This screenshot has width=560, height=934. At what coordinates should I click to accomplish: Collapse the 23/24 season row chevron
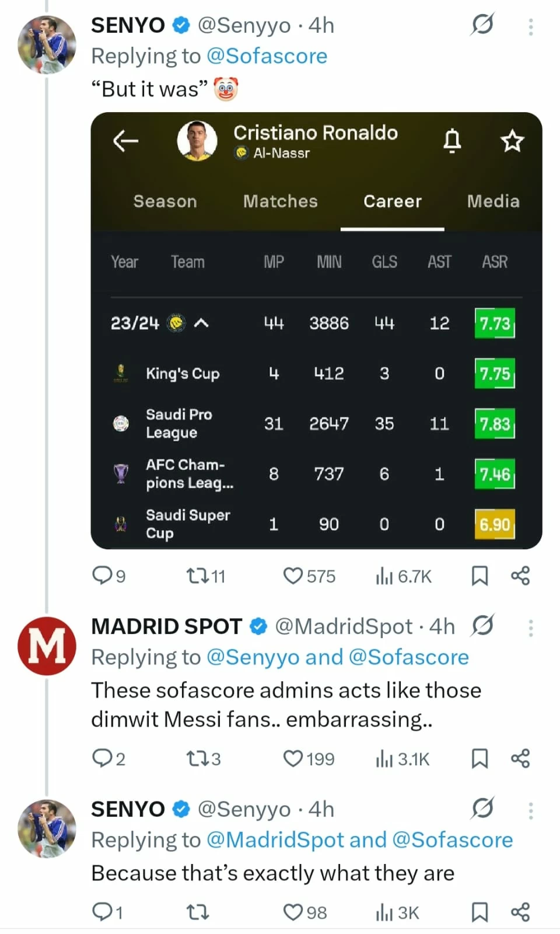click(201, 323)
